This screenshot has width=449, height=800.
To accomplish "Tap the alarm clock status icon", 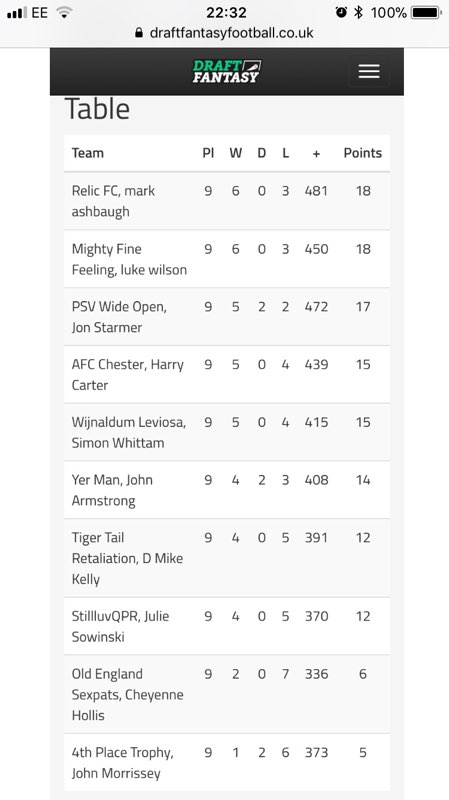I will (x=341, y=12).
